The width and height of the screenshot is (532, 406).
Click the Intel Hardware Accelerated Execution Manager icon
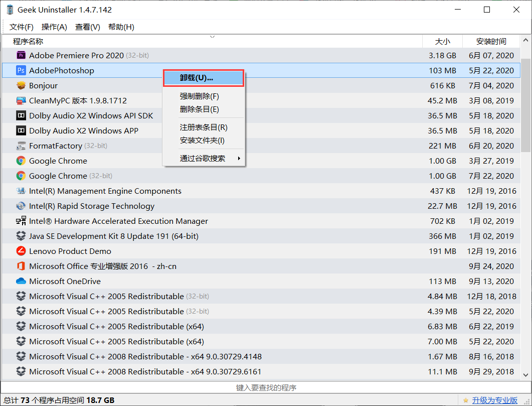[21, 221]
